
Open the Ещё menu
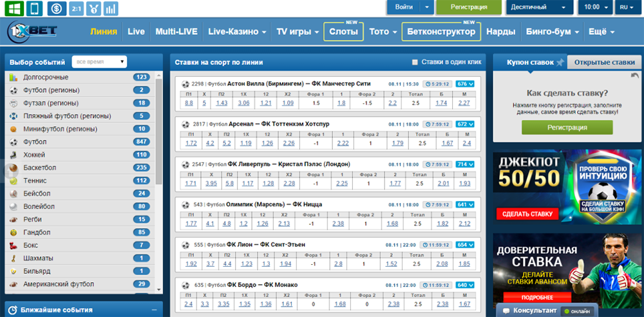point(601,32)
